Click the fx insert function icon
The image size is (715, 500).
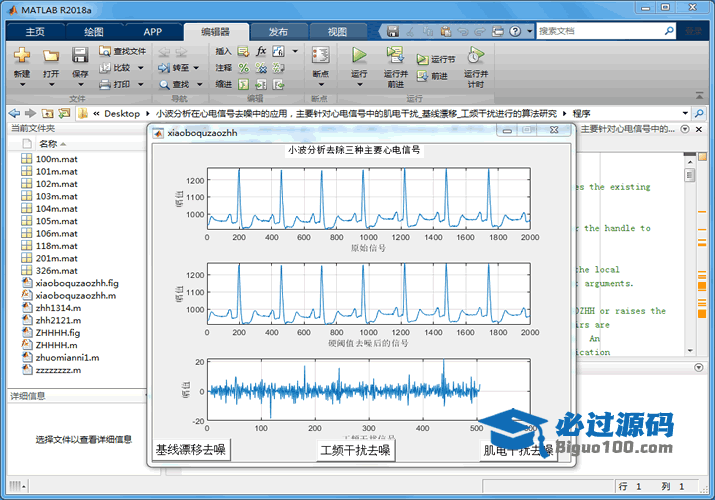pos(261,51)
